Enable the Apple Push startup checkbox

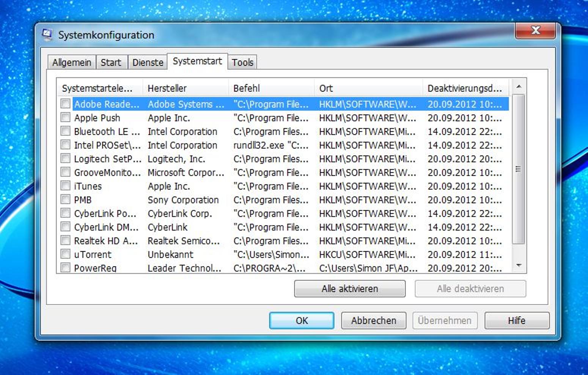coord(66,117)
